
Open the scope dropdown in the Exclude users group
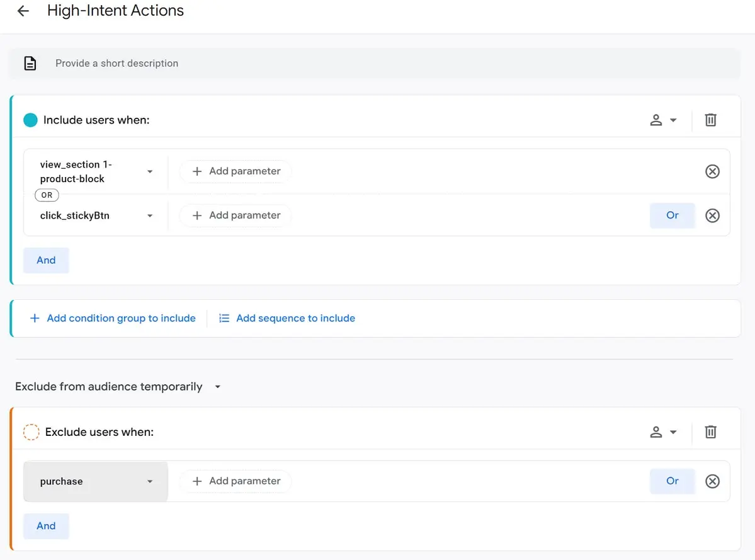point(663,432)
